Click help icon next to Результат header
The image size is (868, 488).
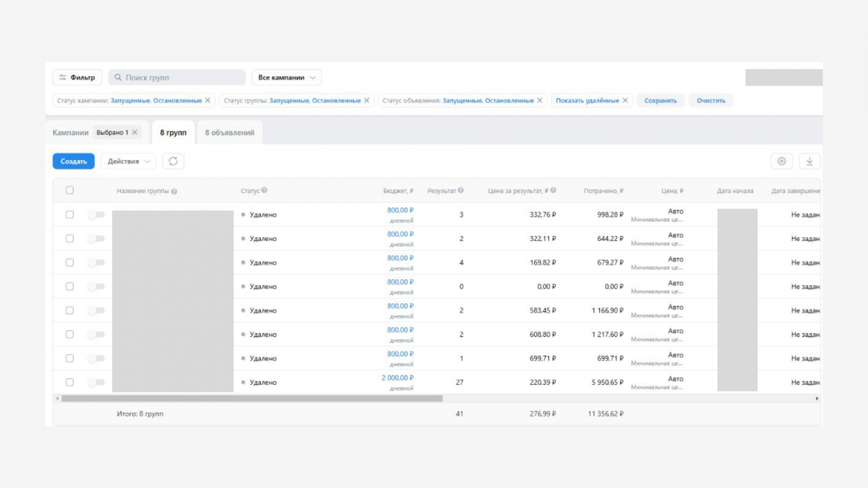pos(461,190)
